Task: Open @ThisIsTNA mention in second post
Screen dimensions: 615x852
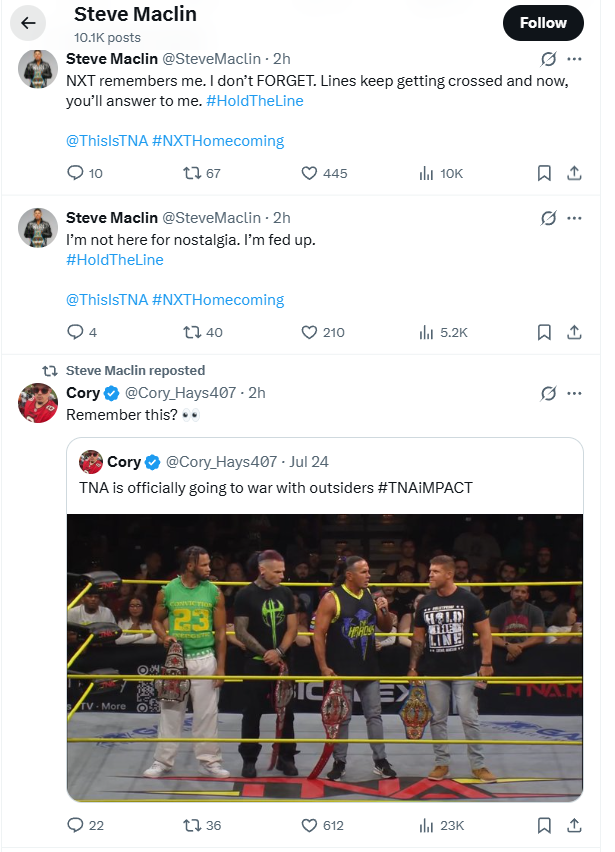Action: point(107,300)
